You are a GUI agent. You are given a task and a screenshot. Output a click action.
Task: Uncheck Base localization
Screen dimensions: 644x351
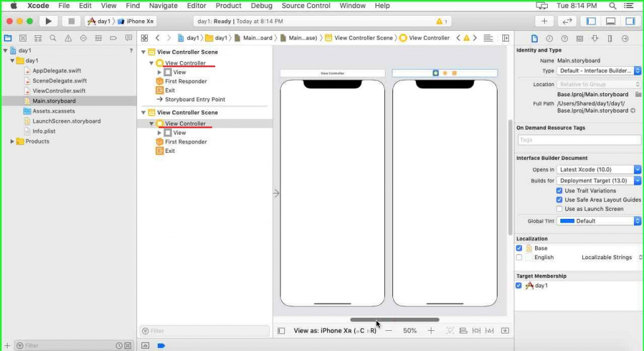[519, 248]
